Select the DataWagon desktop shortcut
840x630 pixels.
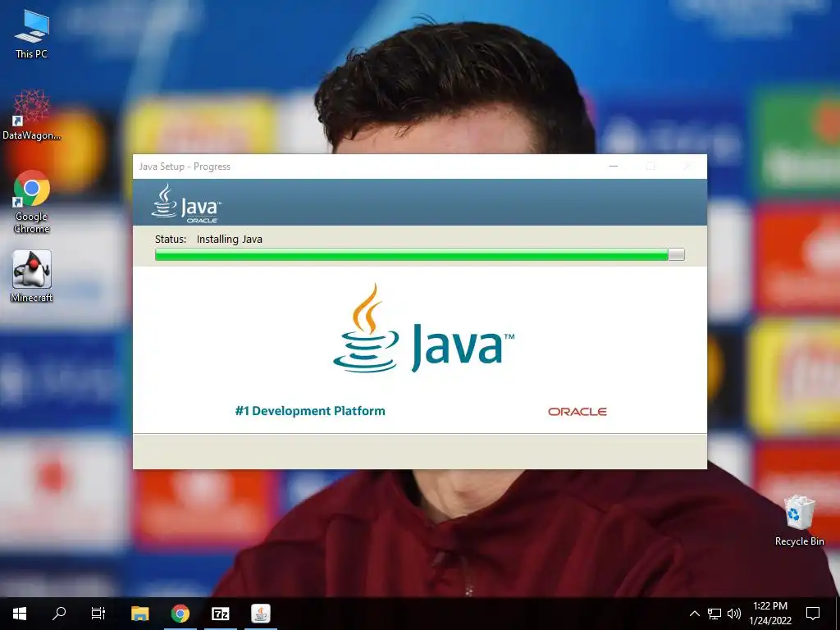32,115
